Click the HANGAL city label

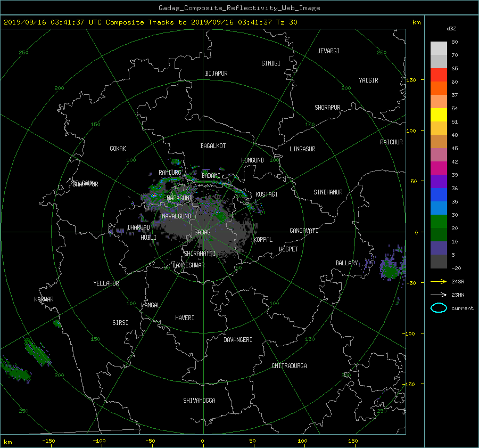click(150, 305)
